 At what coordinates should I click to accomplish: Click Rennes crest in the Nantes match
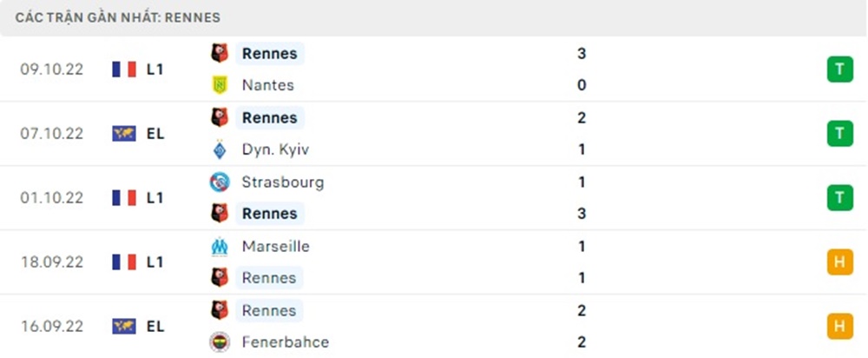(220, 54)
